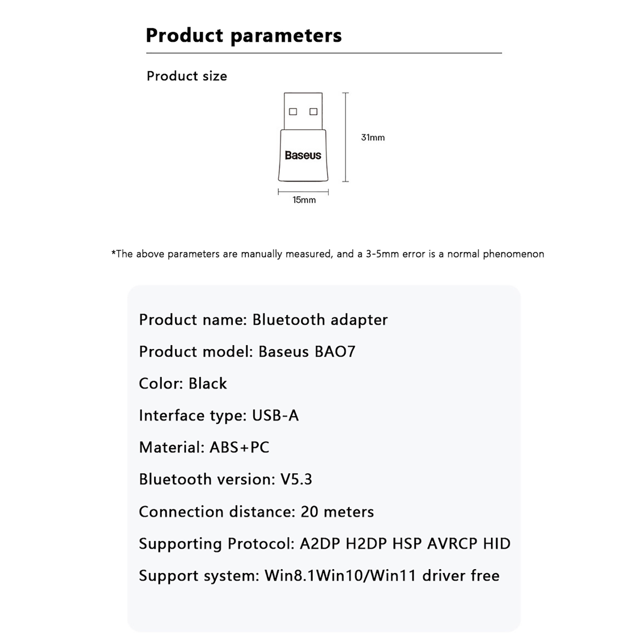The height and width of the screenshot is (644, 644).
Task: Click the 31mm height label
Action: click(373, 138)
